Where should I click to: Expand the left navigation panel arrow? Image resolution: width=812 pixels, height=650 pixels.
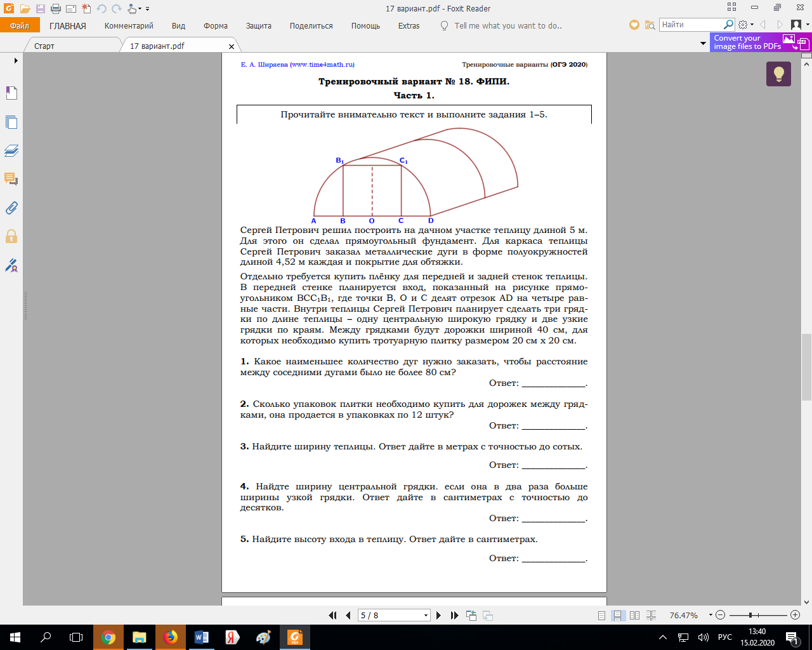[x=16, y=61]
